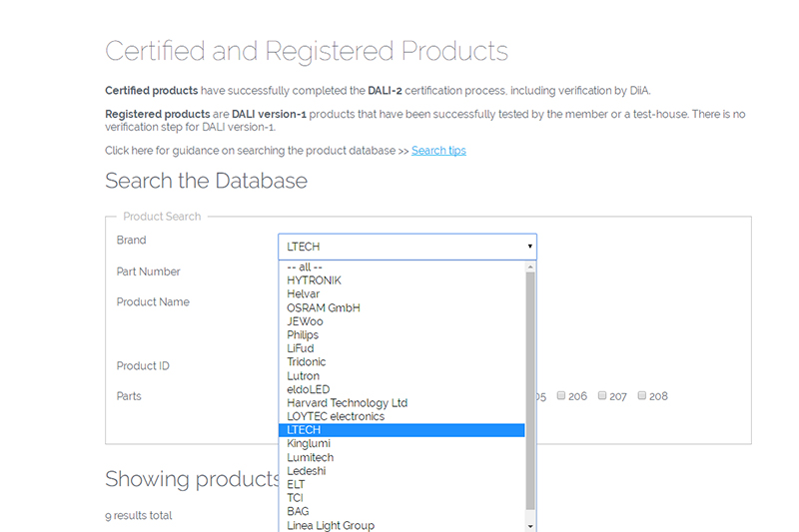
Task: Choose HYTRONIK from the brand list
Action: coord(402,280)
